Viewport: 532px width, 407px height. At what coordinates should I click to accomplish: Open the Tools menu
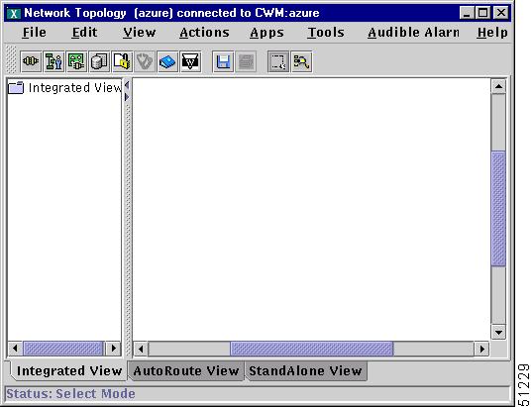(326, 33)
